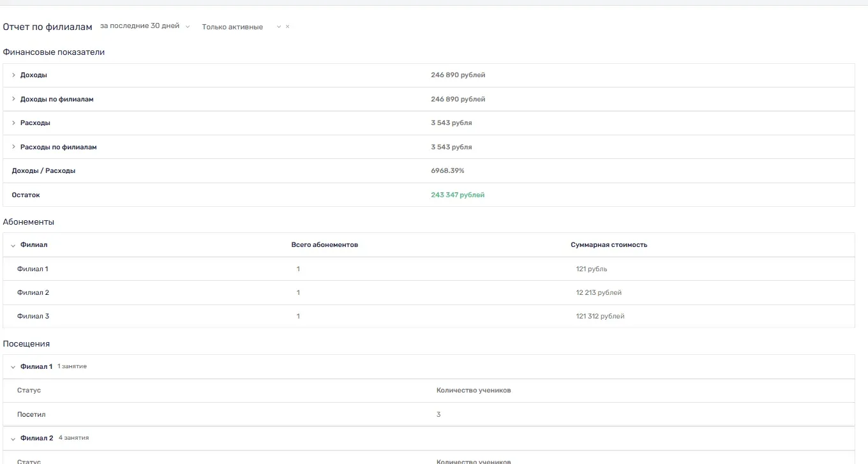Click the 'Доходы / Расходы' row label
The height and width of the screenshot is (464, 868).
click(43, 171)
